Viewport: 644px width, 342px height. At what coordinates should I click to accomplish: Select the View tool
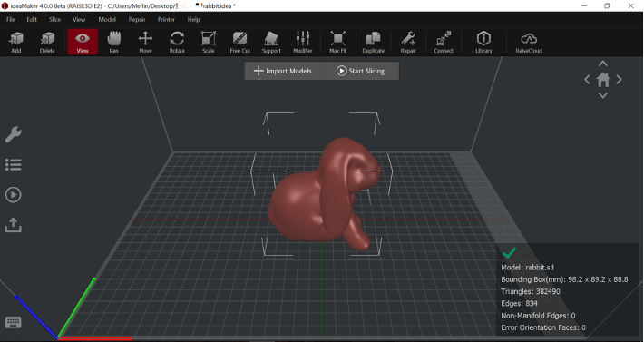click(83, 42)
